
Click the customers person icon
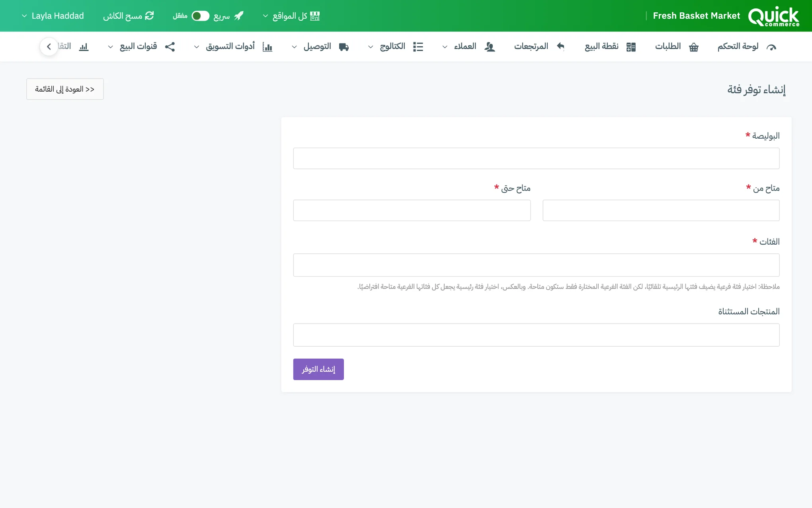490,47
